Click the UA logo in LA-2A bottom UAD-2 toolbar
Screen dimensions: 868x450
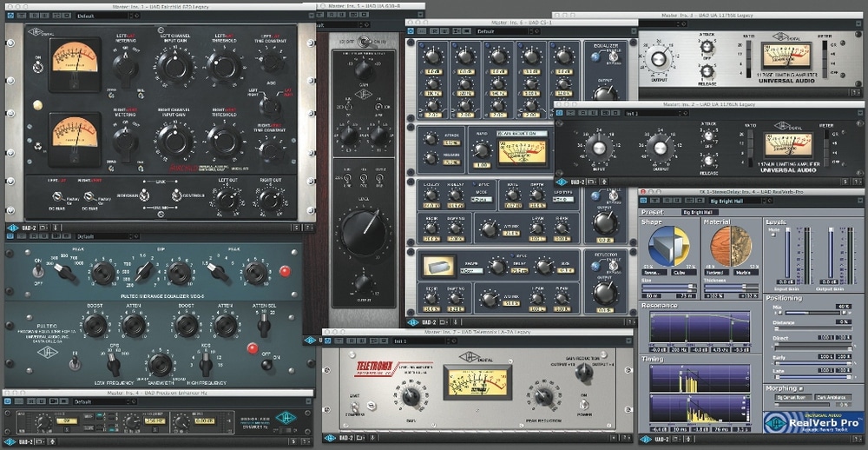click(329, 438)
